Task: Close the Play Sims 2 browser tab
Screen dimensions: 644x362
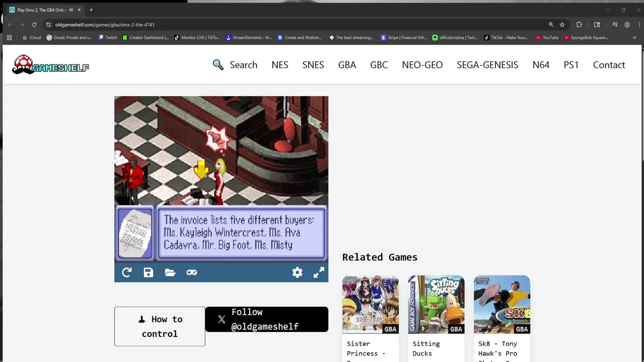Action: coord(79,10)
